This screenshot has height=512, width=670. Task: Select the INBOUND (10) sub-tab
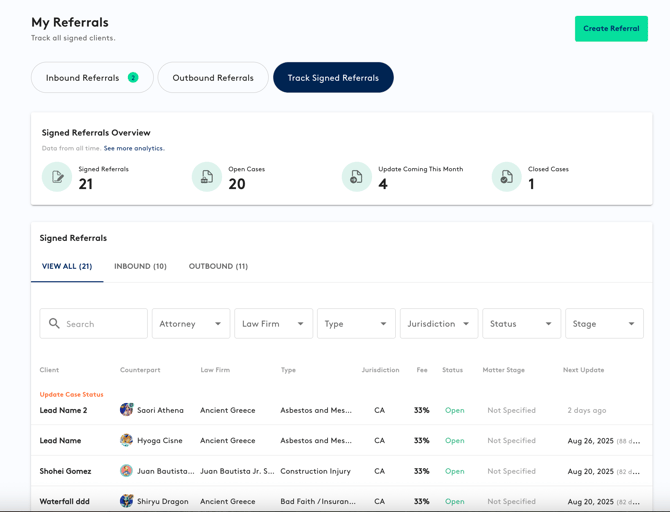pos(140,267)
